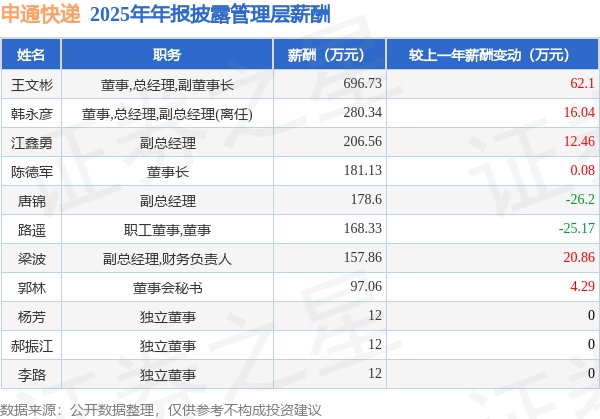
Task: Click the name cell 郭林
Action: coord(32,288)
